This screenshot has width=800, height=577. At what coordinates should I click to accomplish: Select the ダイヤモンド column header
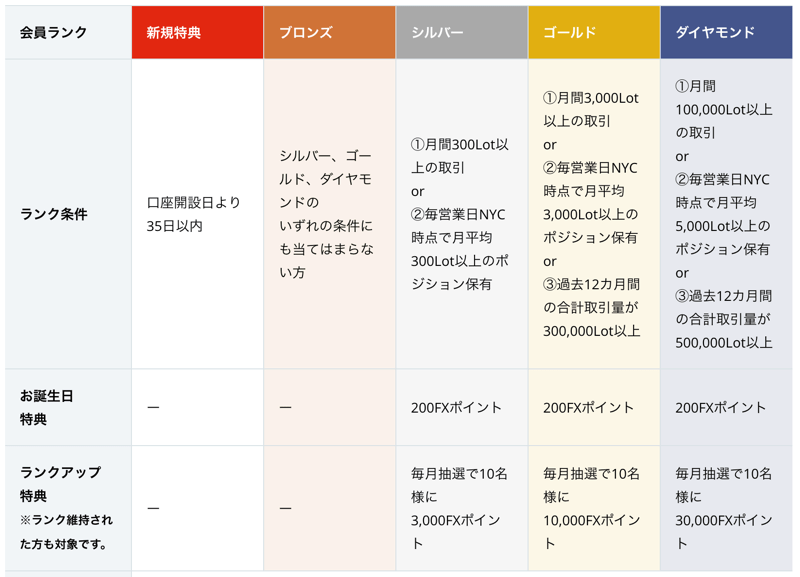727,33
